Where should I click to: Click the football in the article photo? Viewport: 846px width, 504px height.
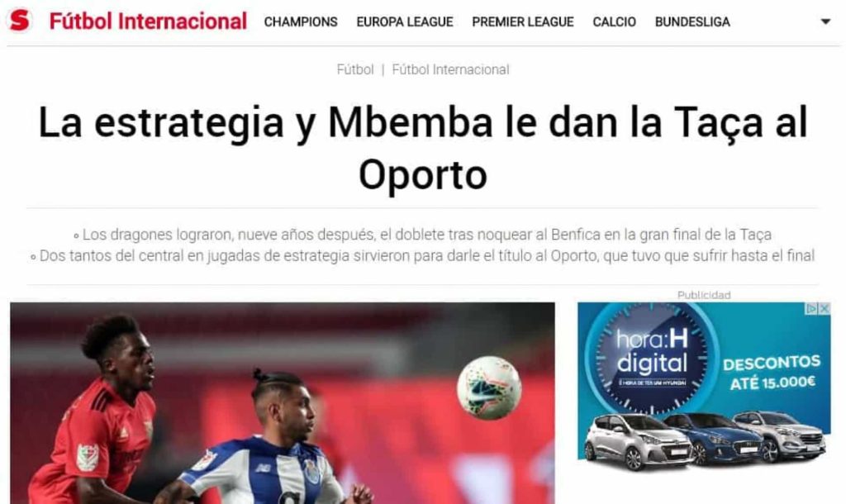[489, 388]
